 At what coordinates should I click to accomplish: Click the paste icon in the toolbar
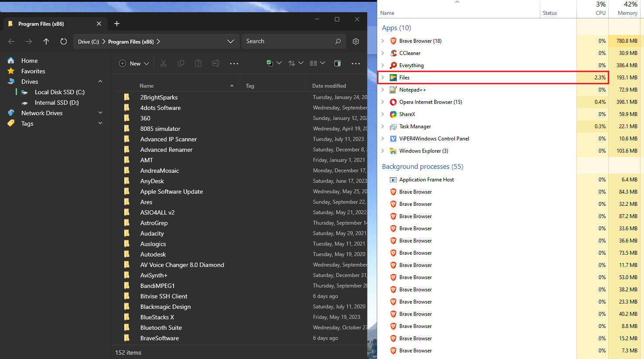(x=198, y=63)
